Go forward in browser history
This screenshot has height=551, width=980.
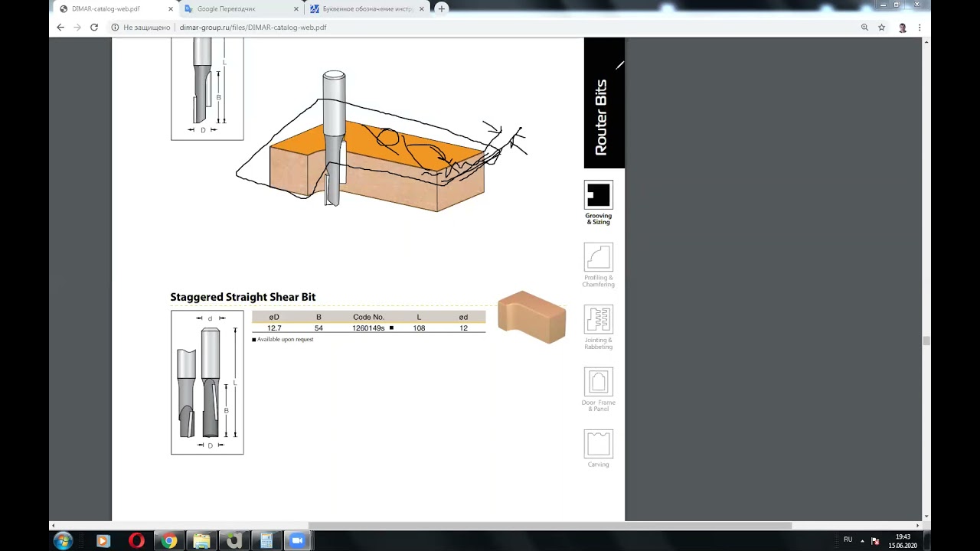pos(77,27)
